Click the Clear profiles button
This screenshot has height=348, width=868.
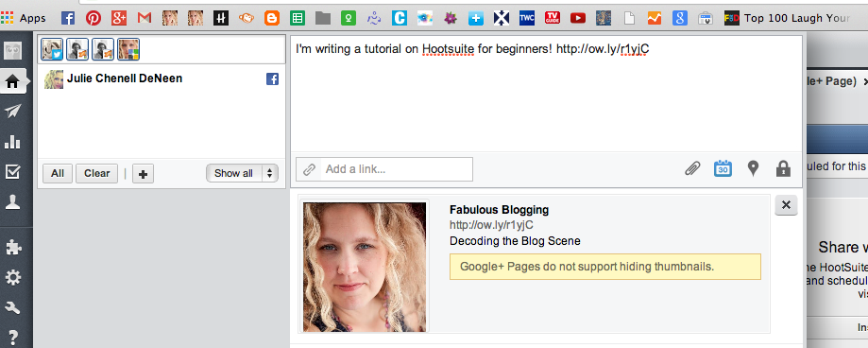click(97, 173)
